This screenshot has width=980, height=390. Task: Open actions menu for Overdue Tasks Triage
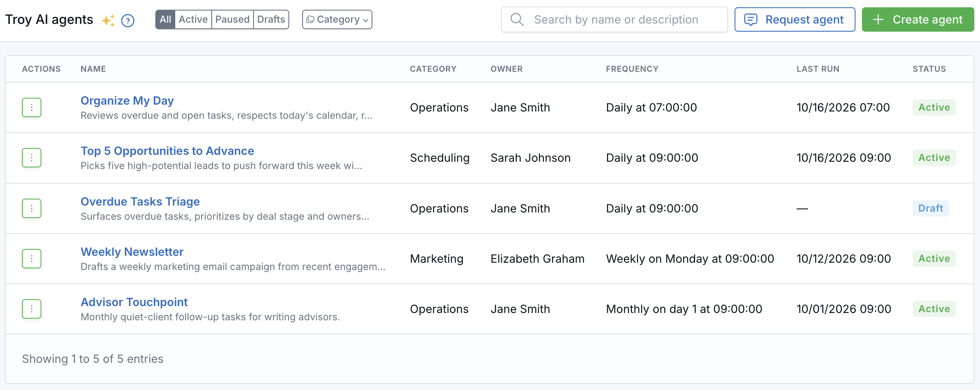point(32,208)
